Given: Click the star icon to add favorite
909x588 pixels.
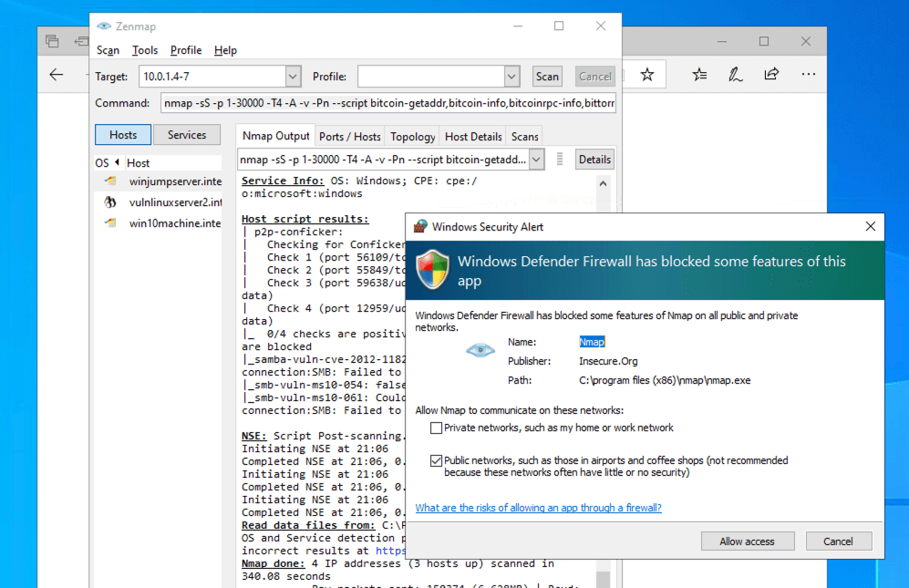Looking at the screenshot, I should tap(646, 75).
